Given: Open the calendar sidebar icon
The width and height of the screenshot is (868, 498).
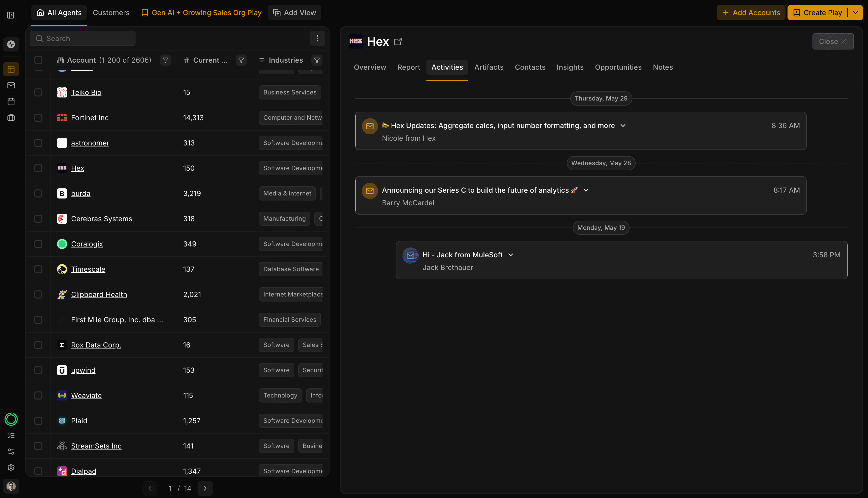Looking at the screenshot, I should [x=11, y=101].
